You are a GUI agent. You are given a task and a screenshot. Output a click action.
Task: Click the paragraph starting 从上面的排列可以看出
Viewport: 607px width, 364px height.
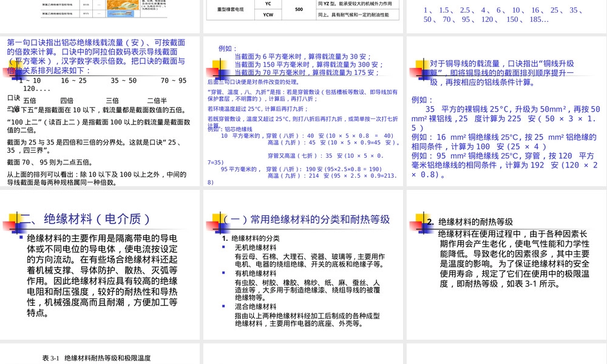click(97, 178)
